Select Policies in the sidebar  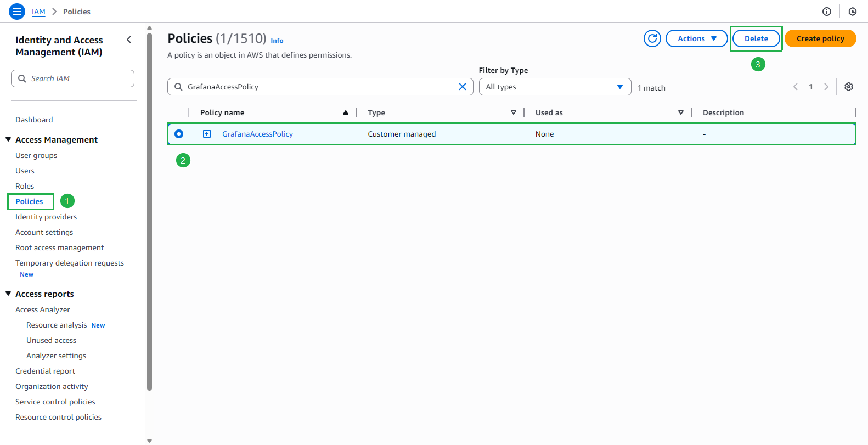(29, 201)
